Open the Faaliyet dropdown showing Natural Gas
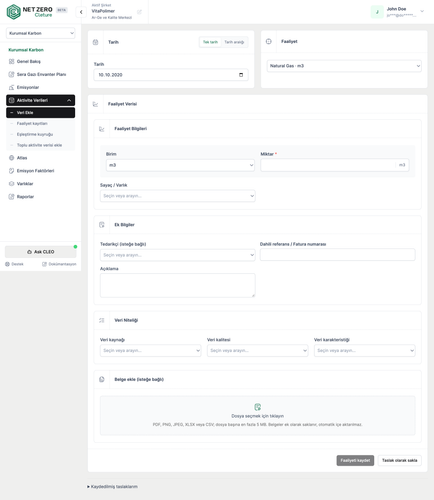Screen dimensions: 434x500 (x=344, y=66)
